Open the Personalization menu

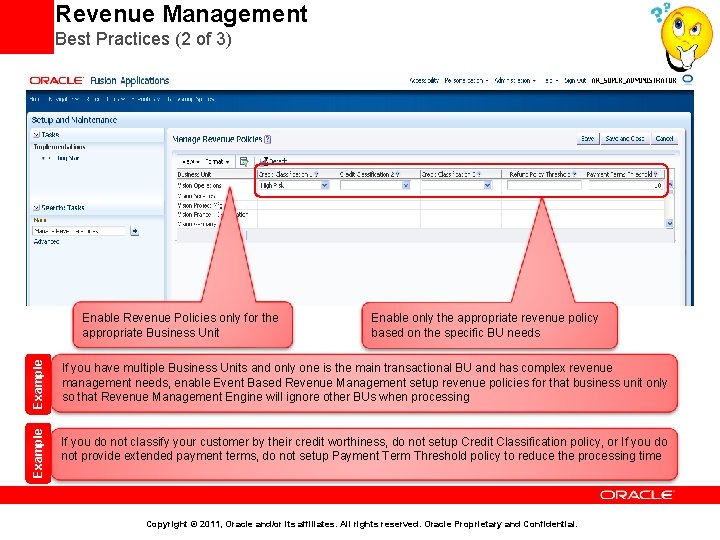466,80
